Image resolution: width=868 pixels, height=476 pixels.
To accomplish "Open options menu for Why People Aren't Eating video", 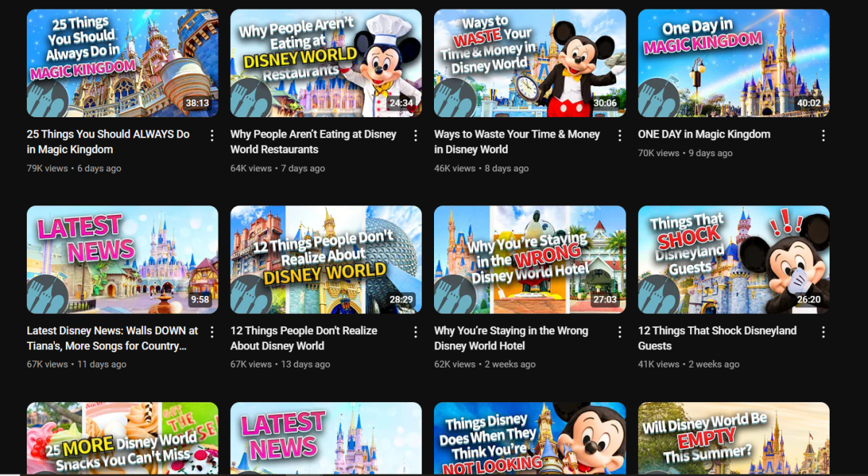I will tap(416, 135).
